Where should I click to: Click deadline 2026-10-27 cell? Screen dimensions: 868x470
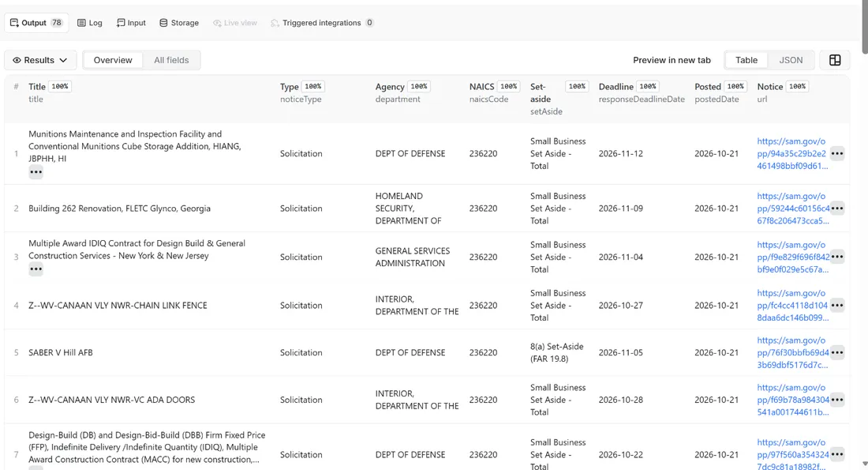pos(620,306)
